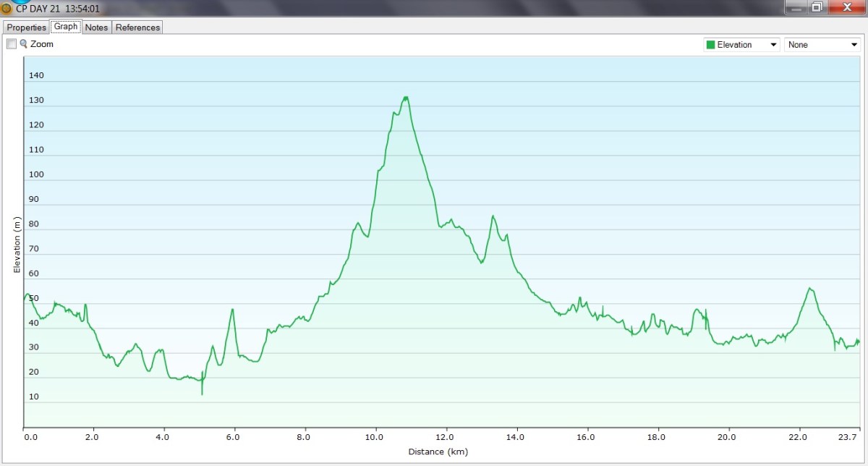The width and height of the screenshot is (868, 466).
Task: Go to the References tab
Action: click(137, 27)
